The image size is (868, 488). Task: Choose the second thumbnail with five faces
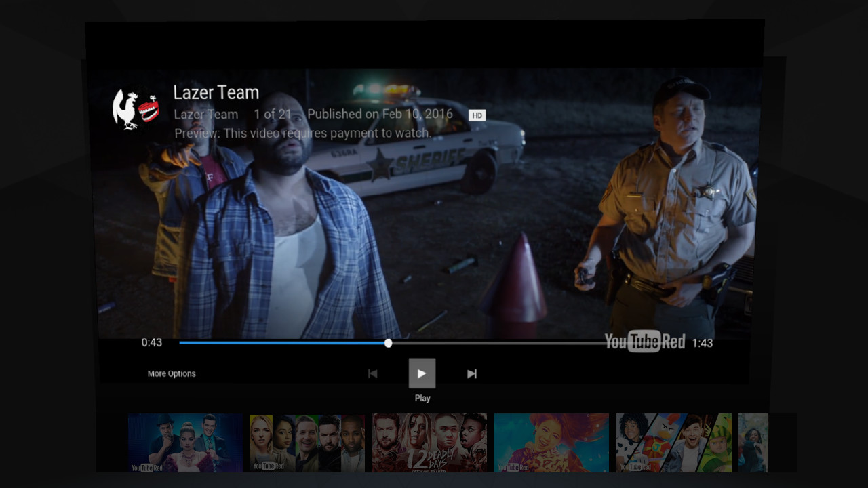click(307, 443)
